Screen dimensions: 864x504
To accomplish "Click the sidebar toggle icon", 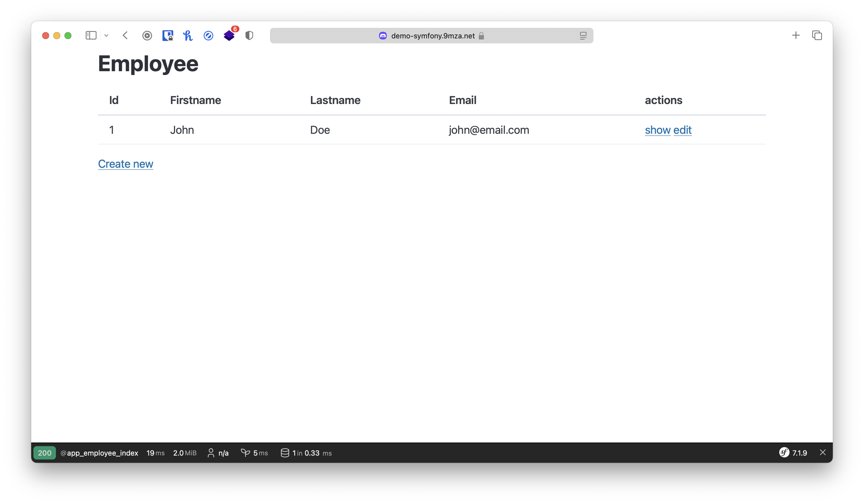I will 91,35.
